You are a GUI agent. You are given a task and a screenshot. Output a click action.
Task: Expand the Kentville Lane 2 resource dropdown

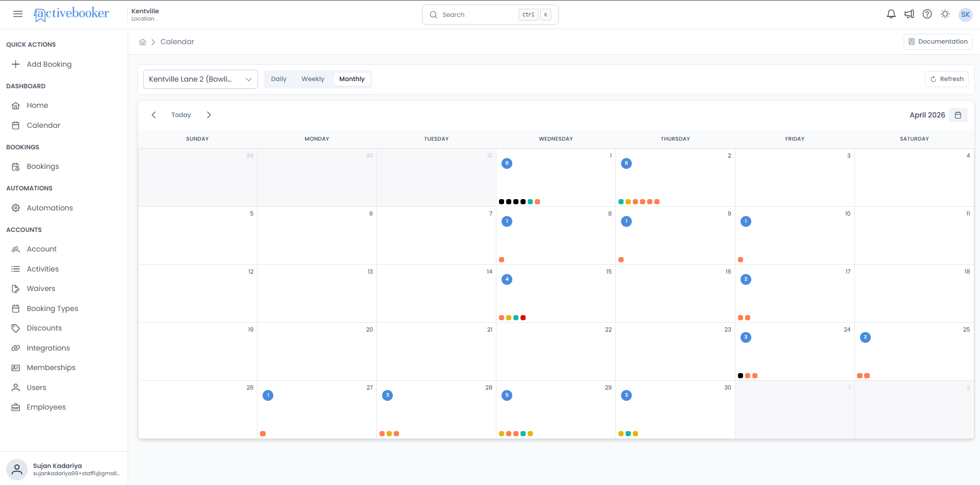[201, 79]
